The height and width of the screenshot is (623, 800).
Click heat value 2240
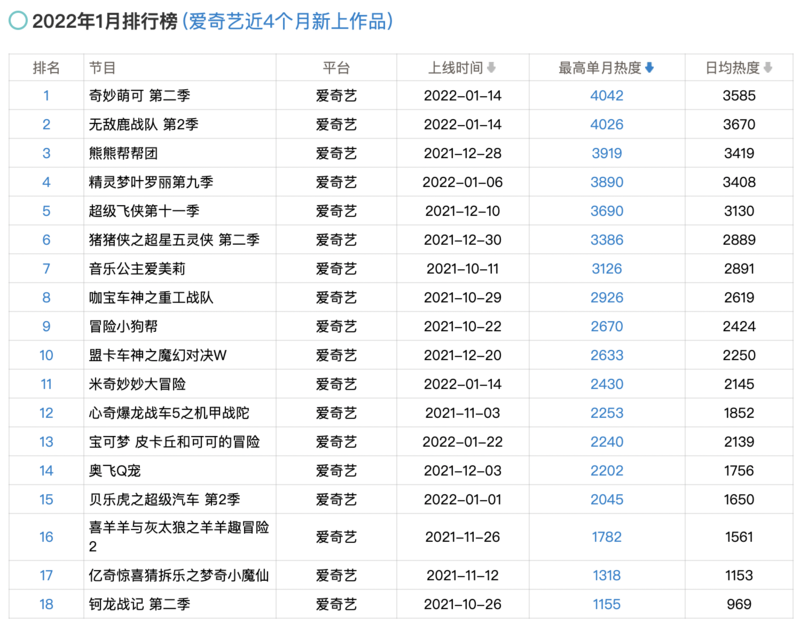[x=607, y=442]
